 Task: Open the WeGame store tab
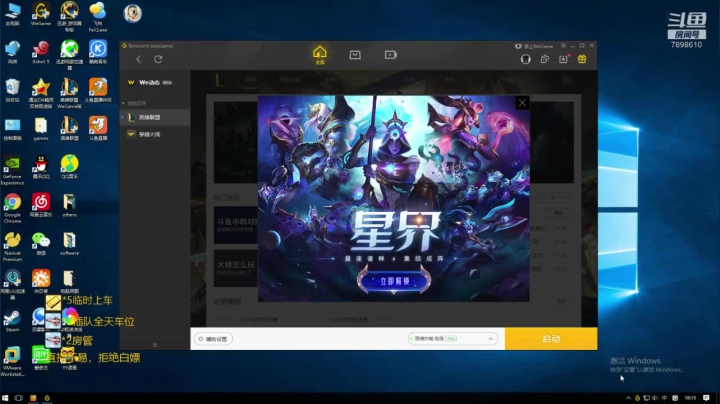(355, 55)
